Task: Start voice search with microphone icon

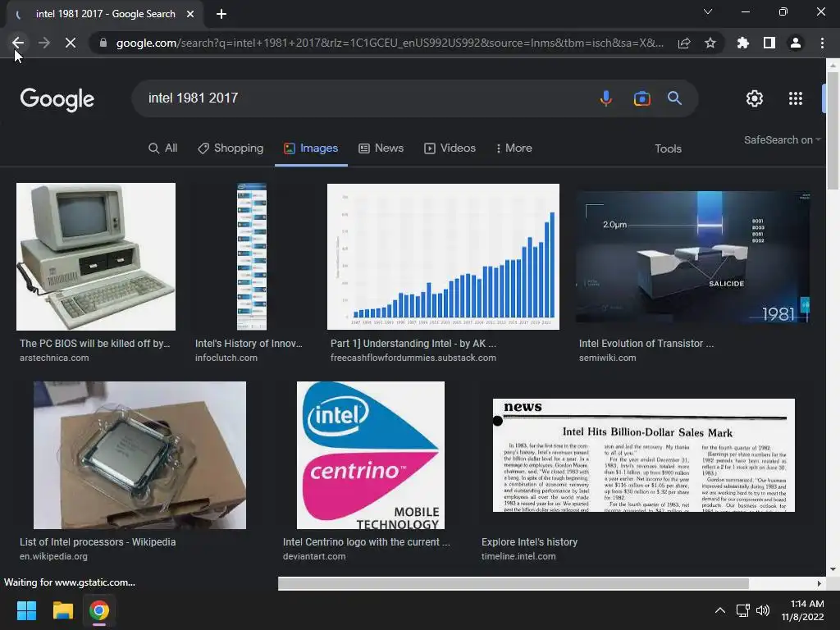Action: (606, 98)
